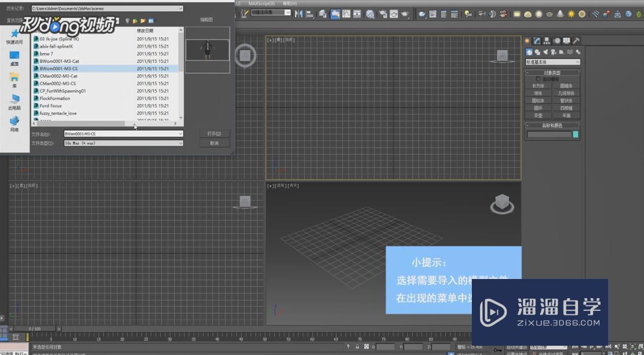The image size is (644, 355).
Task: Click the 打开 button to open the file
Action: (x=214, y=133)
